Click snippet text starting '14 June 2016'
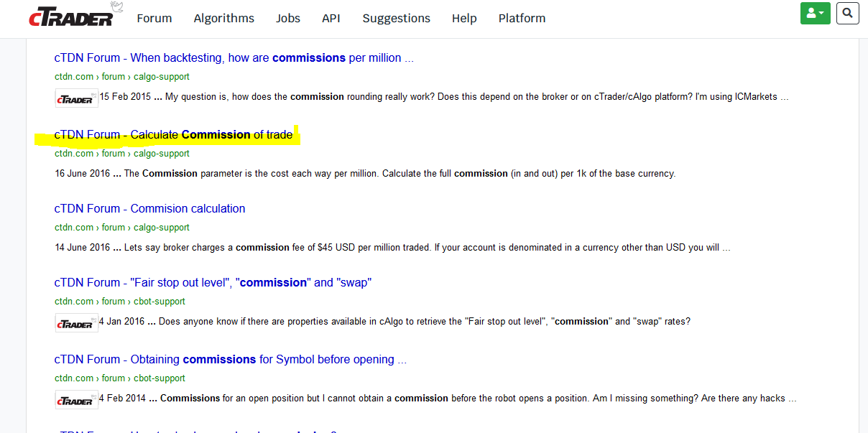The image size is (868, 433). coord(392,248)
